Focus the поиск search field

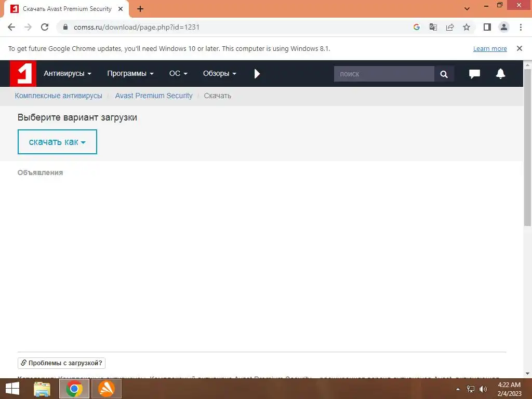pos(384,74)
